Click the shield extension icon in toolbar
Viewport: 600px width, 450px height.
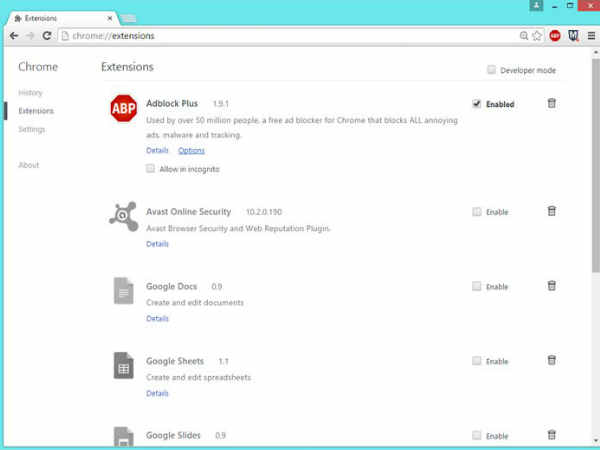coord(573,36)
